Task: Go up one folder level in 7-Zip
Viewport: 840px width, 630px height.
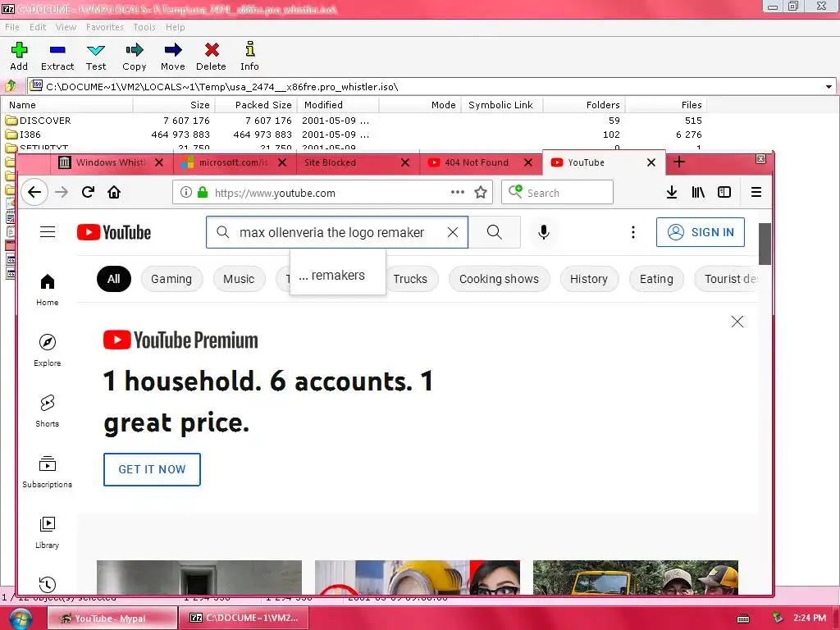Action: [11, 85]
